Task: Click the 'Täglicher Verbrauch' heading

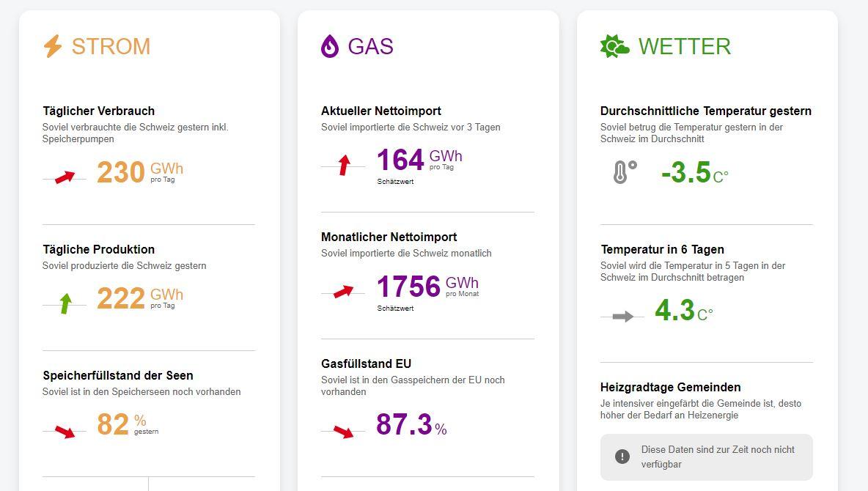Action: click(98, 111)
